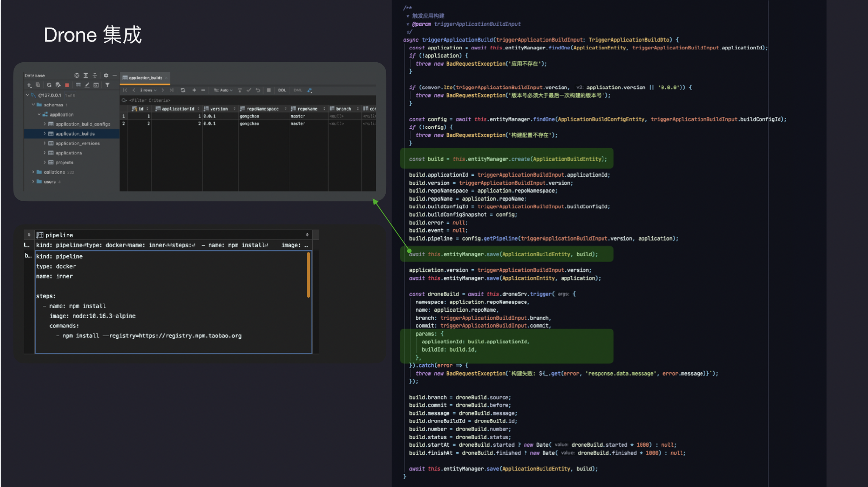Image resolution: width=868 pixels, height=487 pixels.
Task: Click the Submit checkmark icon in grid toolbar
Action: tap(249, 90)
